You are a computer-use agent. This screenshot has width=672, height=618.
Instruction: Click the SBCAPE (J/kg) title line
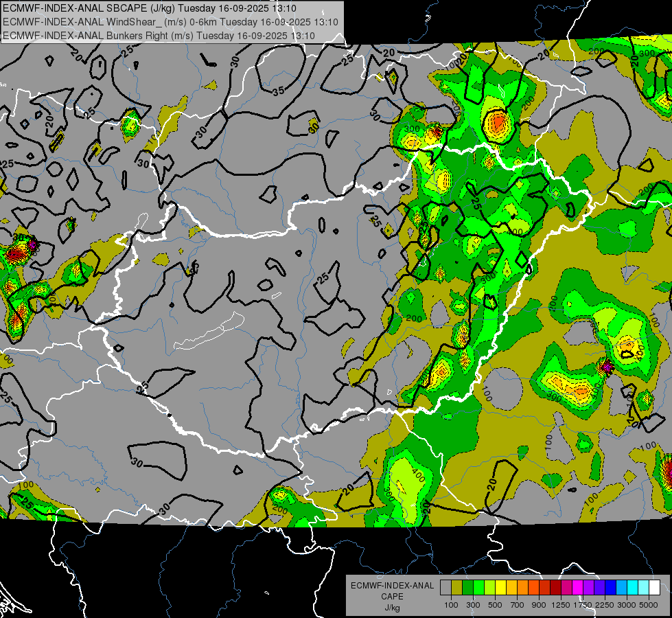pos(149,8)
